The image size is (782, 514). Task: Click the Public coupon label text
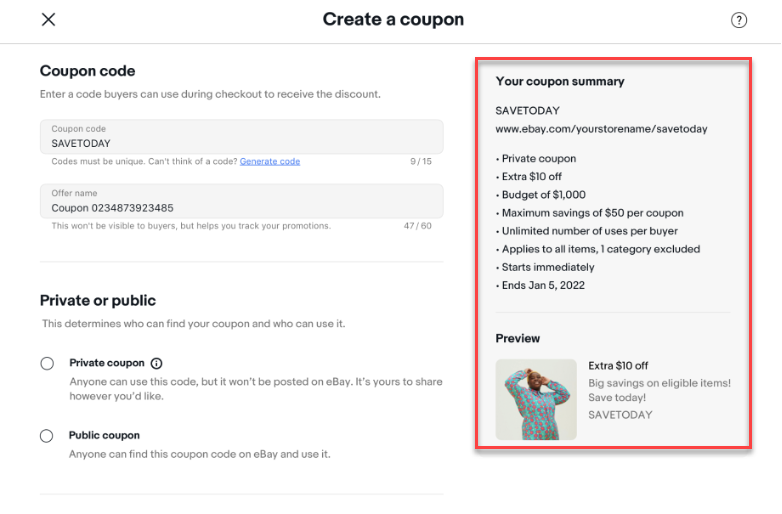tap(104, 436)
